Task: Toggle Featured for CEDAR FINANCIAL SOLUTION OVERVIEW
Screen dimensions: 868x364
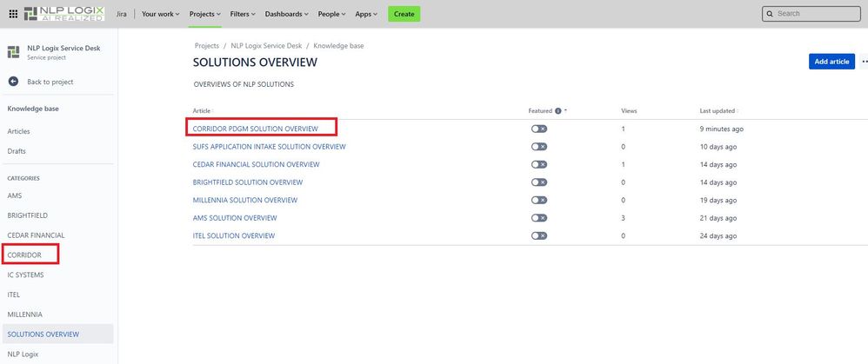Action: [538, 164]
